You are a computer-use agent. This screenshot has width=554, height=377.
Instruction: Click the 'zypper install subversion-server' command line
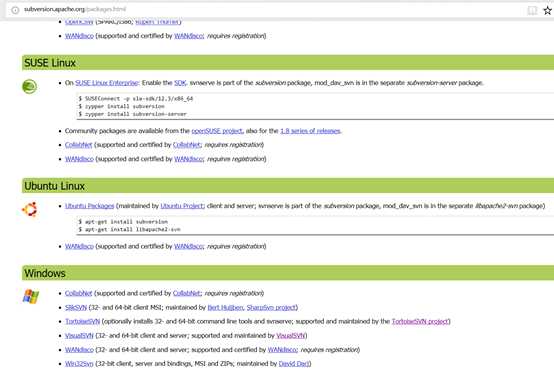132,114
